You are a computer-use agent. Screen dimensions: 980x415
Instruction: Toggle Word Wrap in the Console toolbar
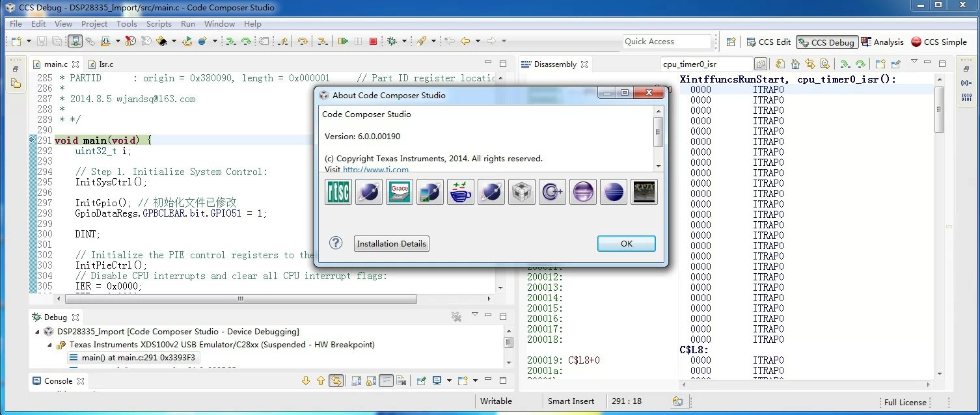click(x=387, y=381)
